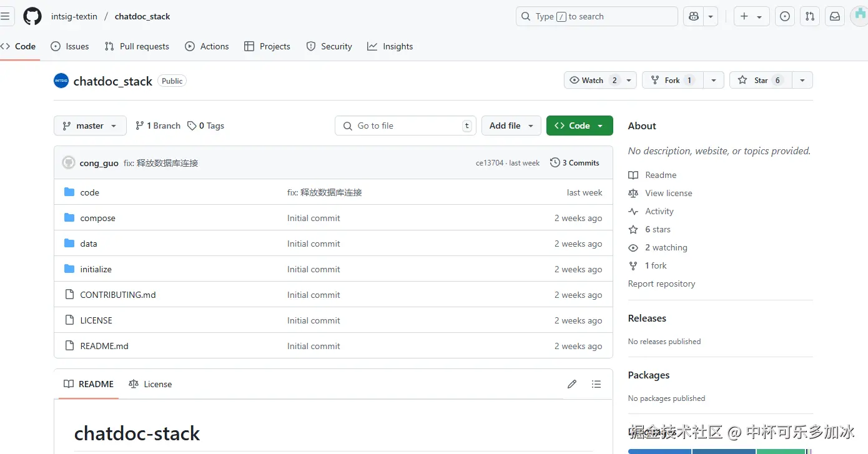The image size is (868, 454).
Task: Open the Activity link in About
Action: tap(651, 211)
